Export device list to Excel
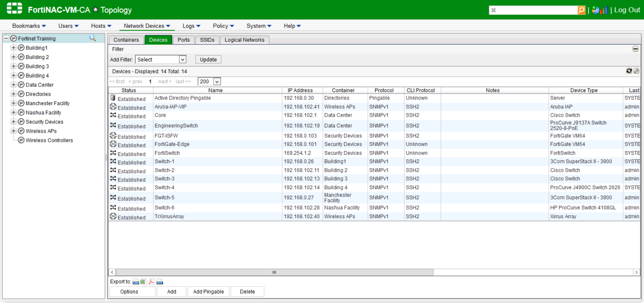Viewport: 644px width, 305px height. (143, 282)
